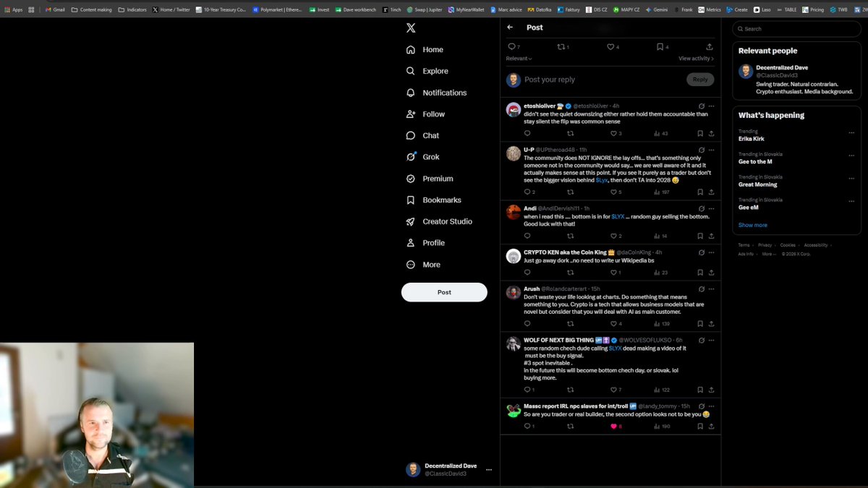Like the U-P reply
This screenshot has height=488, width=868.
[x=616, y=192]
